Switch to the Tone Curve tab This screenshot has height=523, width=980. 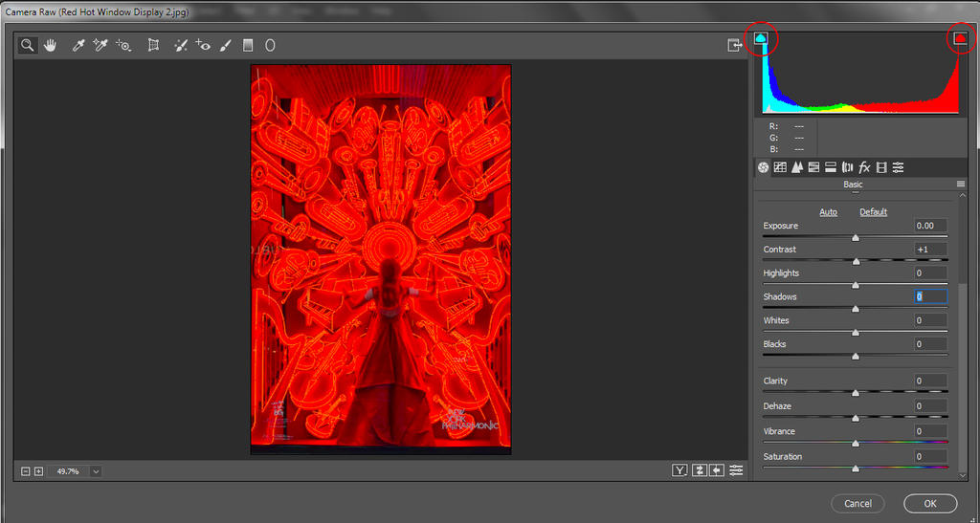pyautogui.click(x=780, y=167)
